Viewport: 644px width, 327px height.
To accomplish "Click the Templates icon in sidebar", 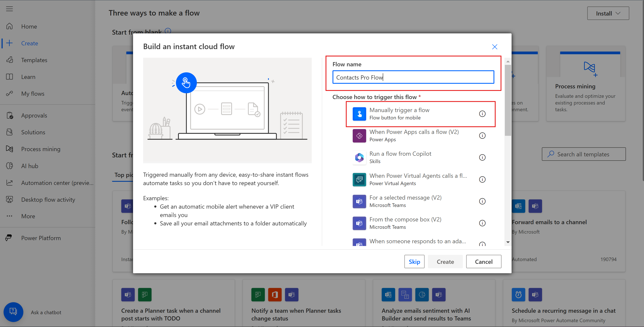I will coord(9,60).
